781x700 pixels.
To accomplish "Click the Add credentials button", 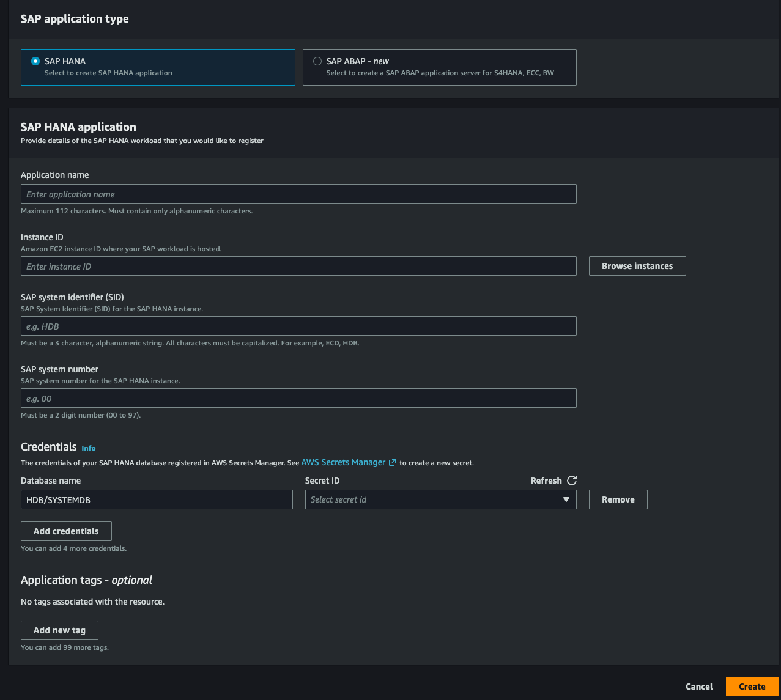I will tap(66, 531).
